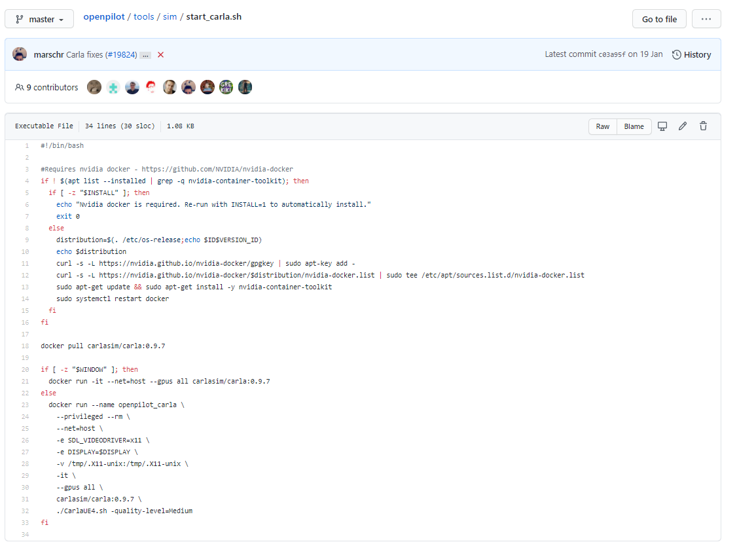The width and height of the screenshot is (756, 542).
Task: Click the branch icon beside master
Action: 20,18
